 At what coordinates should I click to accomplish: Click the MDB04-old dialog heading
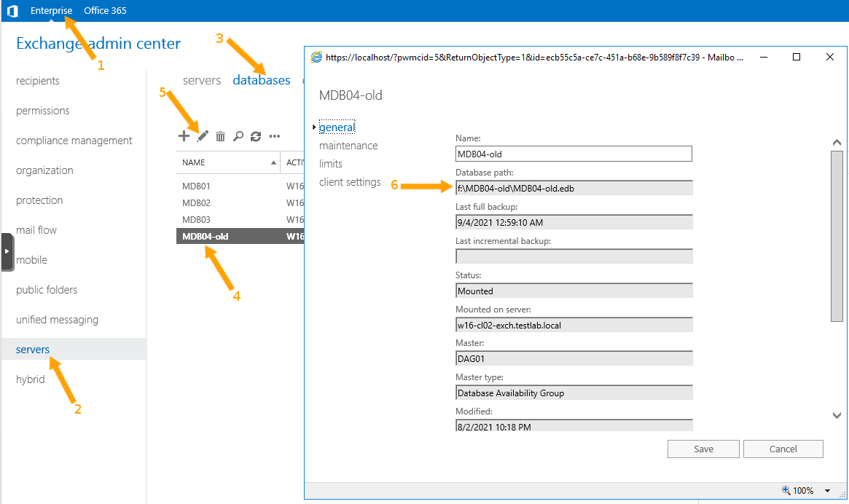pyautogui.click(x=351, y=95)
